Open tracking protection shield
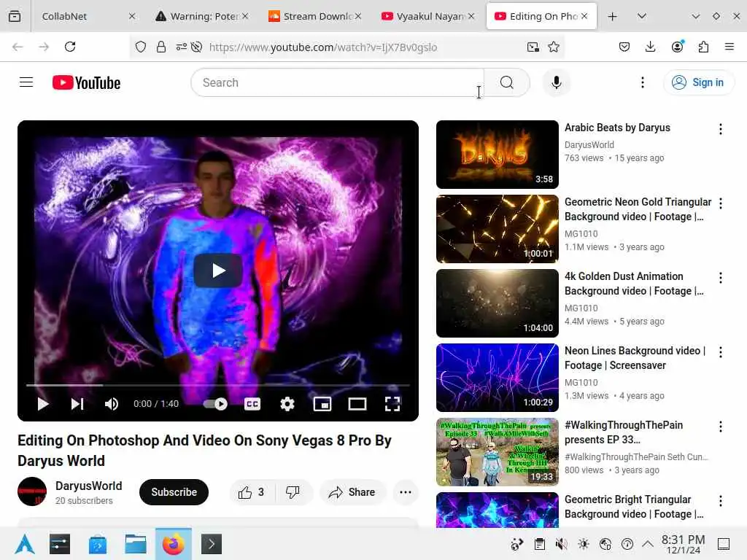747x560 pixels. click(x=141, y=47)
